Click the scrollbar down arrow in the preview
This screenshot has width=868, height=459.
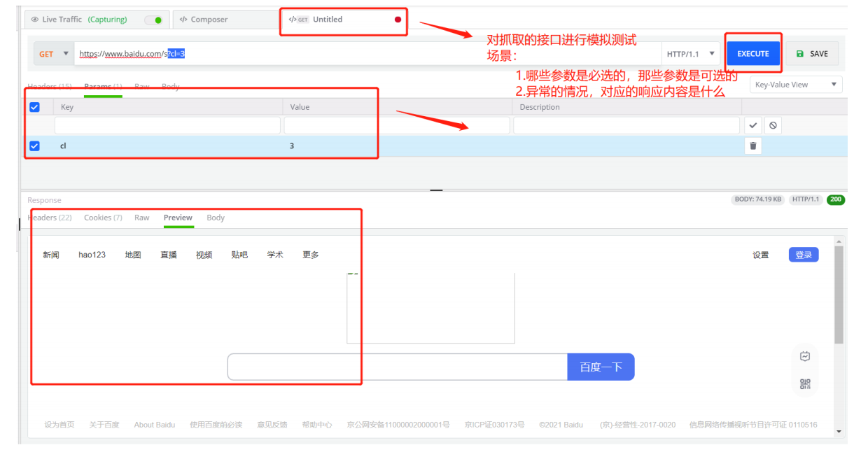pos(839,432)
